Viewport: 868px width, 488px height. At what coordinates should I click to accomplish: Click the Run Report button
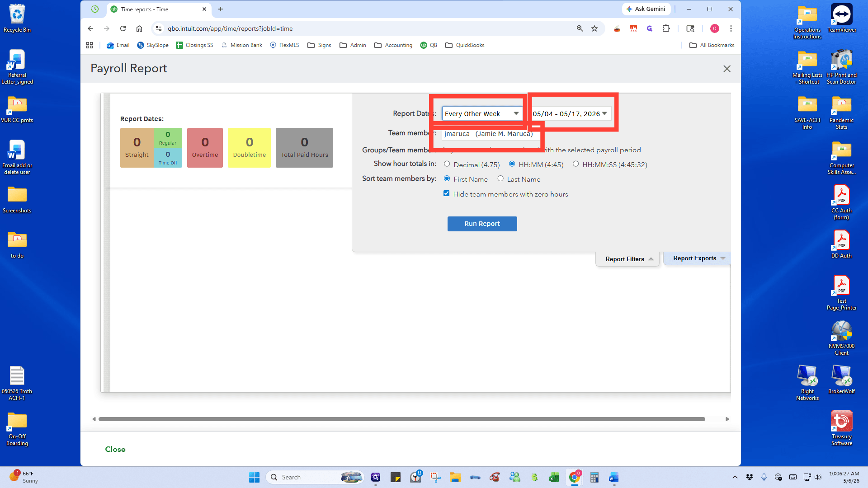[x=482, y=224]
